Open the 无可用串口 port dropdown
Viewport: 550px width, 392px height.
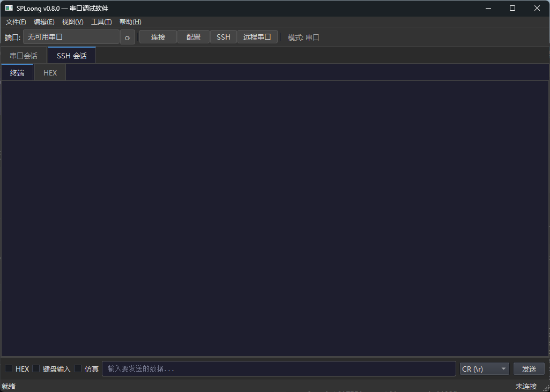pos(71,37)
